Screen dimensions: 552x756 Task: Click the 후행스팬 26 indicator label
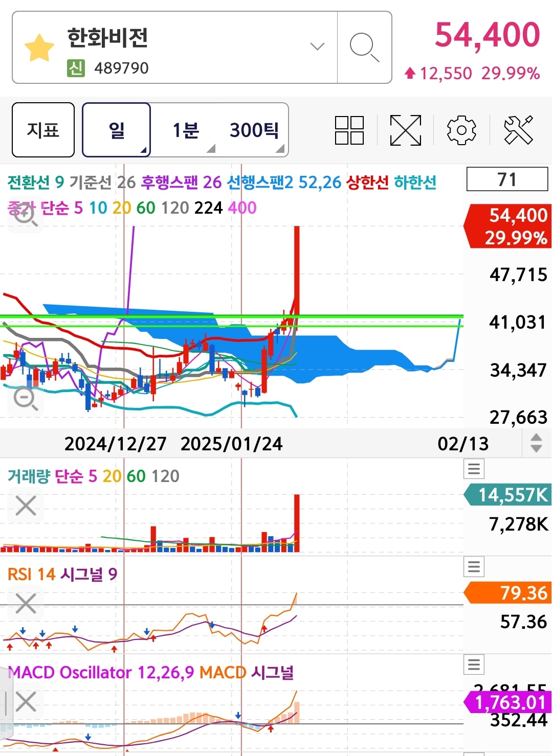(x=182, y=182)
